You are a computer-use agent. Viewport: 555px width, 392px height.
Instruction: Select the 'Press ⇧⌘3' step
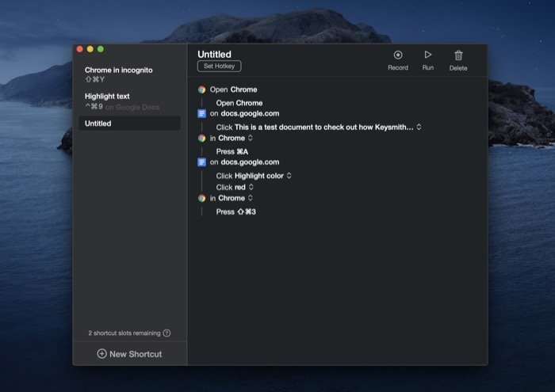[x=235, y=211]
